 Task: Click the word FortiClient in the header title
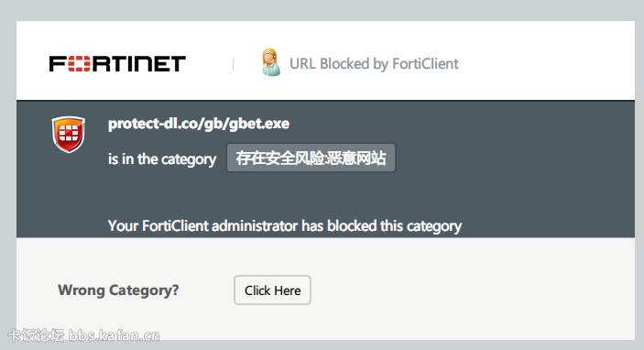pyautogui.click(x=425, y=63)
